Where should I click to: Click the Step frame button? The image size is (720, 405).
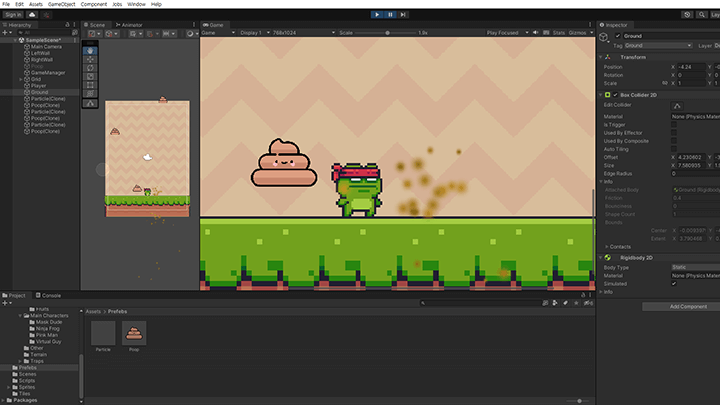[x=403, y=15]
